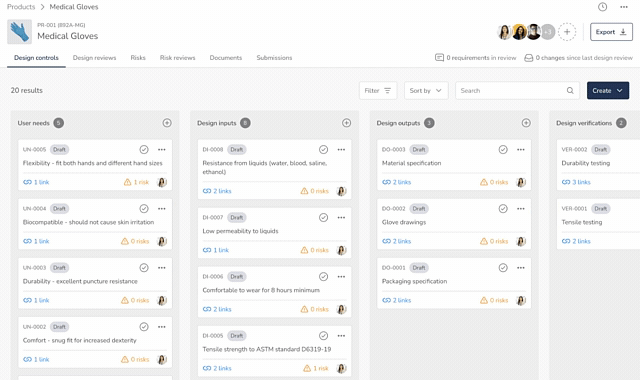Click the Export button
Viewport: 640px width, 380px height.
point(611,32)
